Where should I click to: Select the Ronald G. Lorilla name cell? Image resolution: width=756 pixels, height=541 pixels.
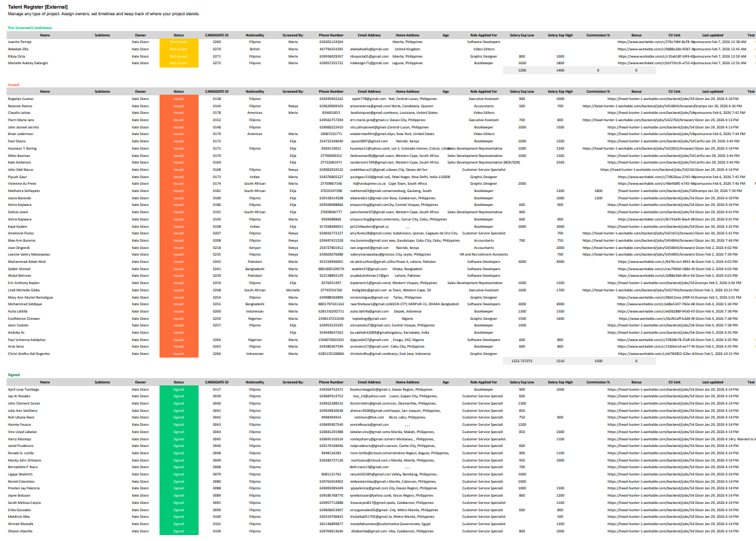[21, 453]
